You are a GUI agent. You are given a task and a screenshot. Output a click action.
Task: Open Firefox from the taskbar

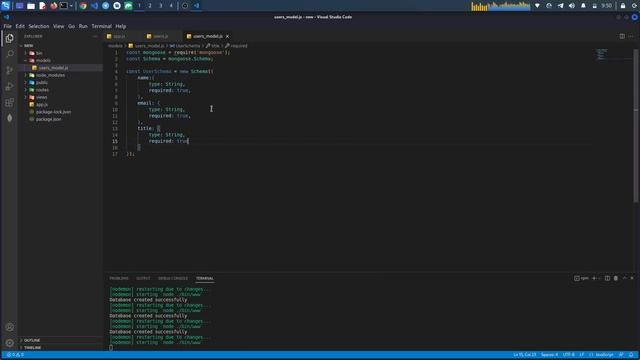pos(53,6)
